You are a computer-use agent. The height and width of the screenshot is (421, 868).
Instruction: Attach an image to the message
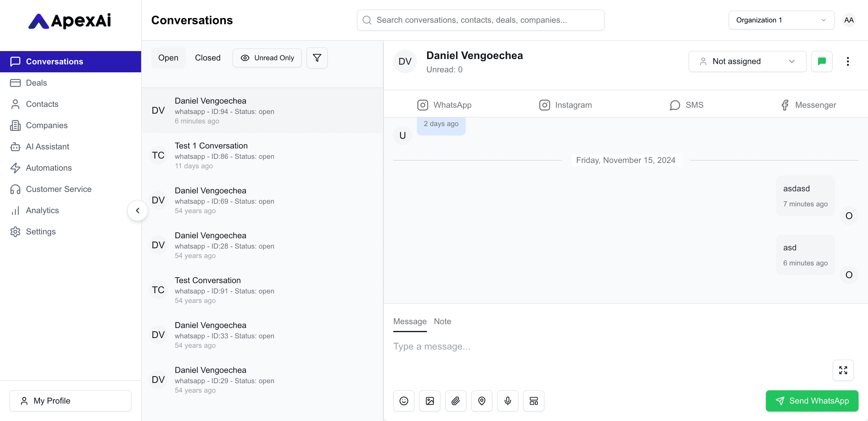click(429, 401)
